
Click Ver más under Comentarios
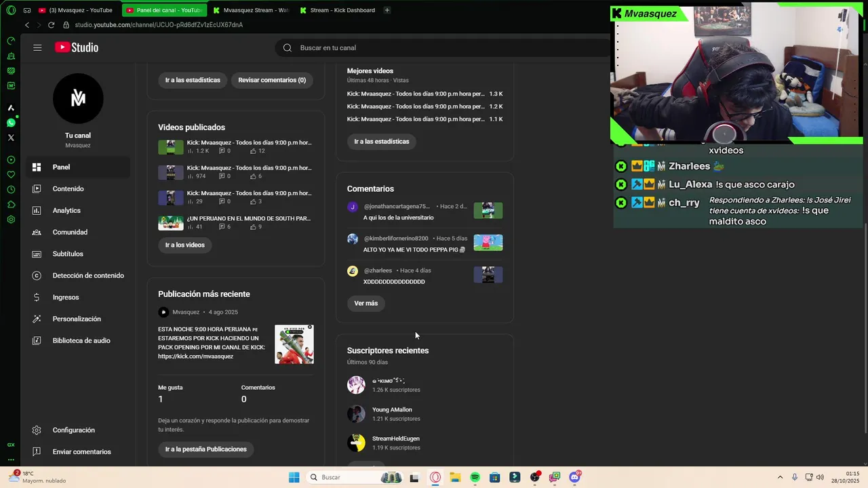click(x=366, y=303)
